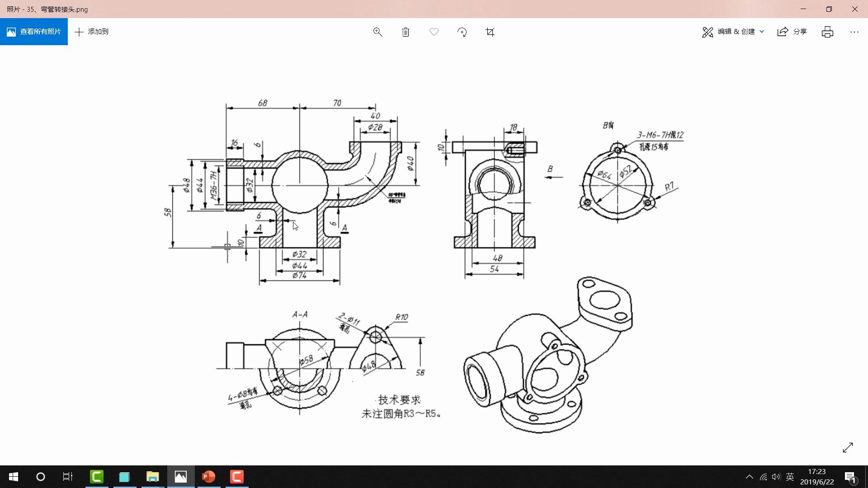Switch input language via the 英 indicator

coord(790,477)
